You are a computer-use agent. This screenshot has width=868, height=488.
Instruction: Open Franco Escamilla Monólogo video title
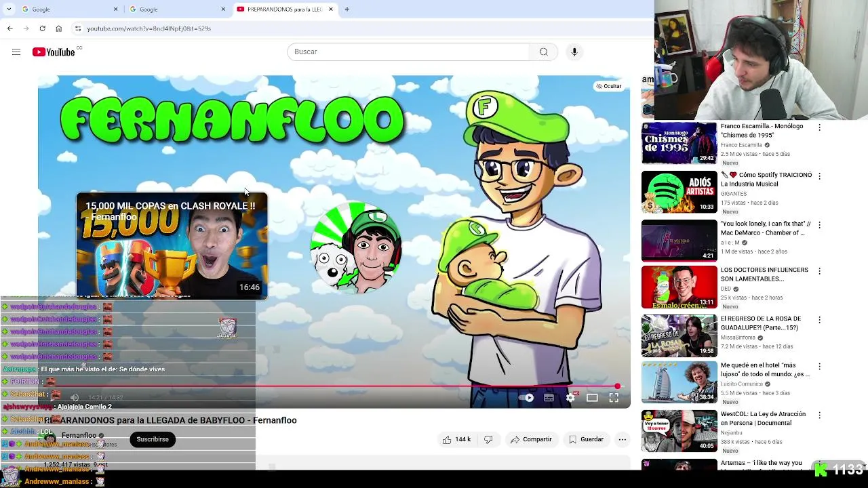[x=762, y=131]
